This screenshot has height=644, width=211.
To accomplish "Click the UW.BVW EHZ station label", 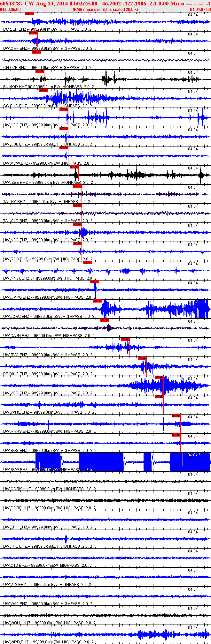I will point(15,470).
